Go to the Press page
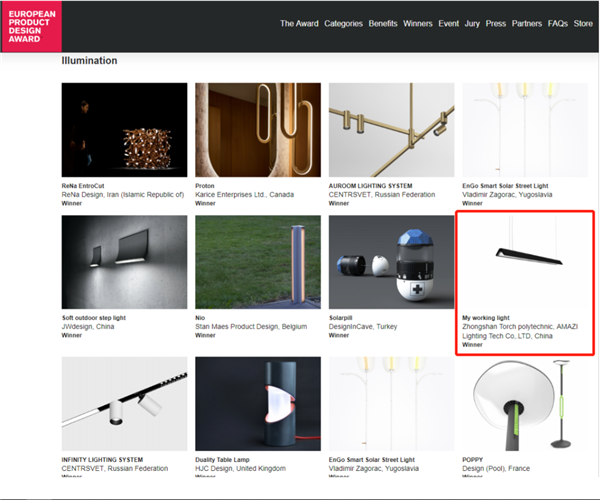Image resolution: width=600 pixels, height=500 pixels. pos(496,24)
